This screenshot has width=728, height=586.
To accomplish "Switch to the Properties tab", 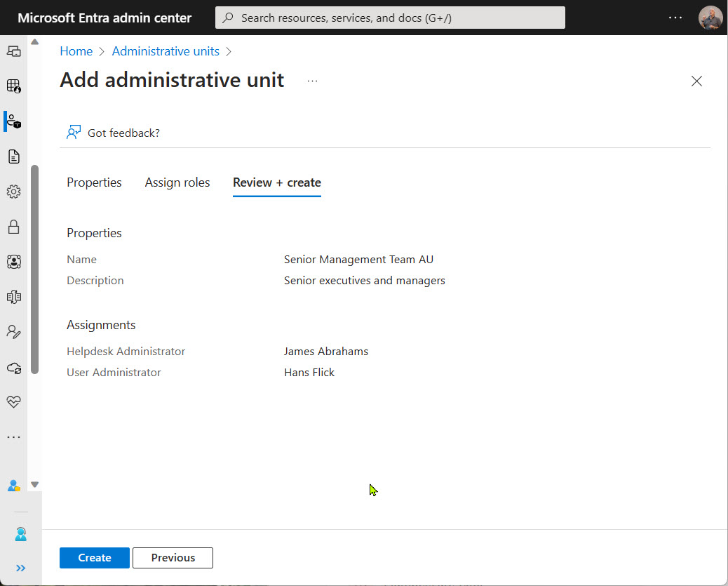I will pos(94,182).
